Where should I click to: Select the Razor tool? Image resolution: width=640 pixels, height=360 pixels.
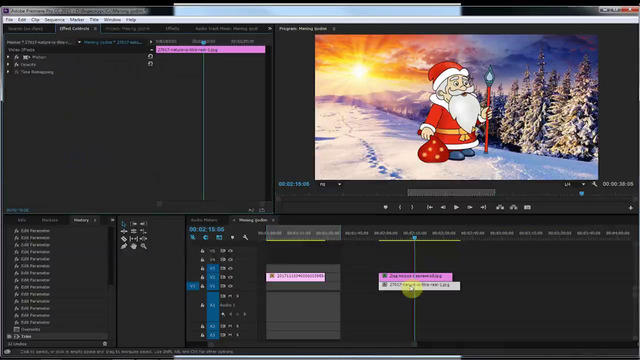[x=124, y=239]
